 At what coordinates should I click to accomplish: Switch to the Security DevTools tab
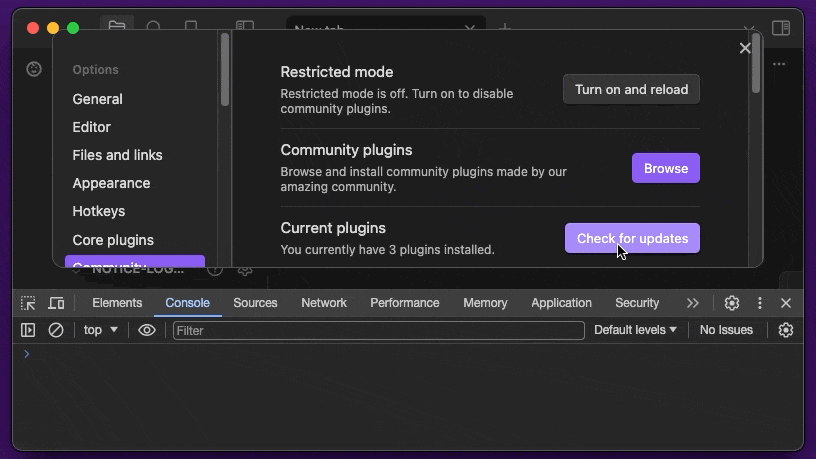coord(637,303)
